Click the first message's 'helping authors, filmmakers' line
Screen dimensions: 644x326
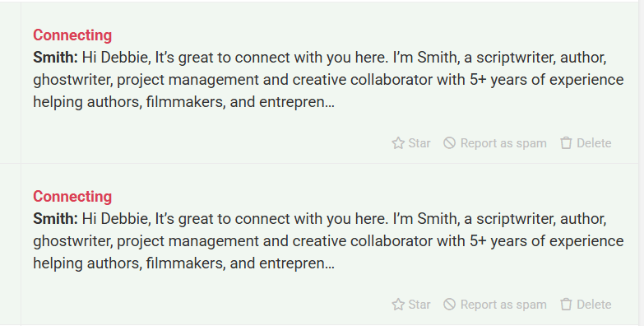coord(183,102)
